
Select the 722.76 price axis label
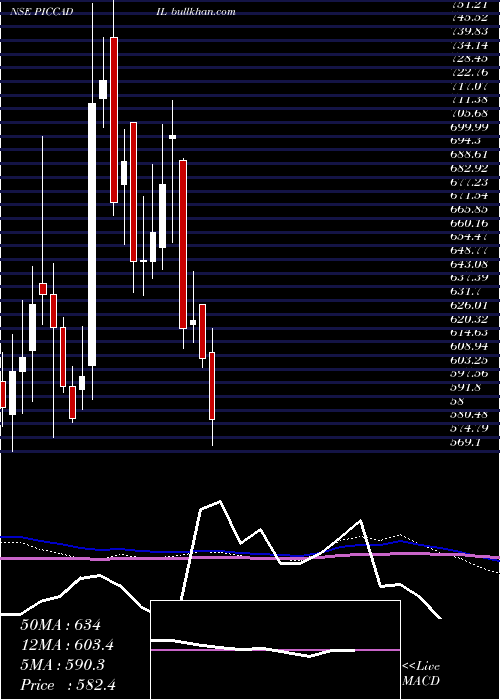pyautogui.click(x=469, y=72)
